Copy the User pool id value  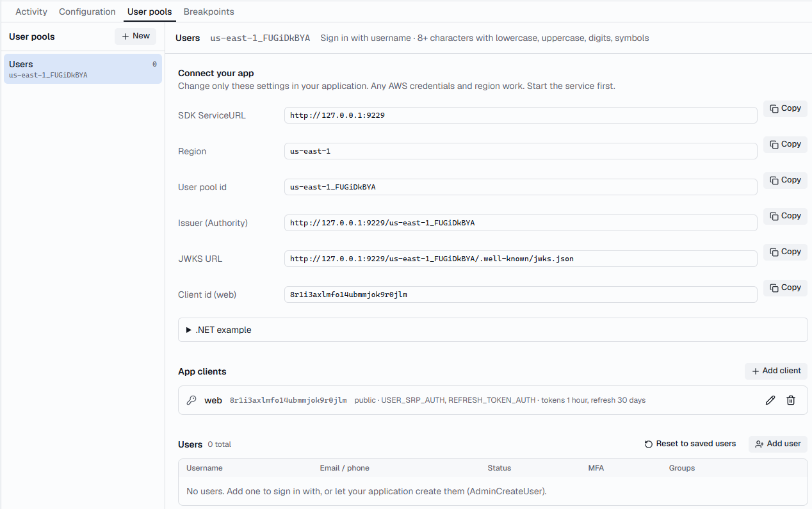point(785,180)
